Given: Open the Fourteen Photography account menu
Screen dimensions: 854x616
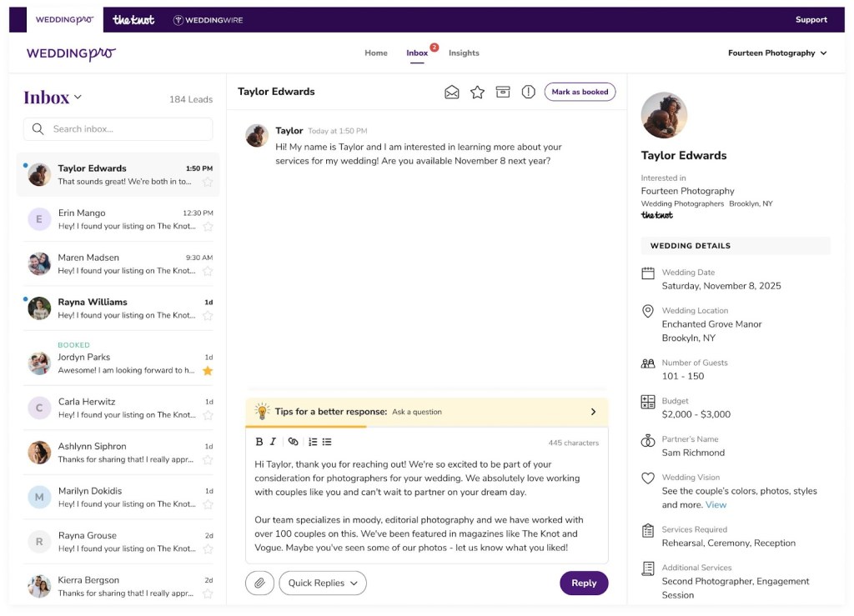Looking at the screenshot, I should tap(777, 53).
